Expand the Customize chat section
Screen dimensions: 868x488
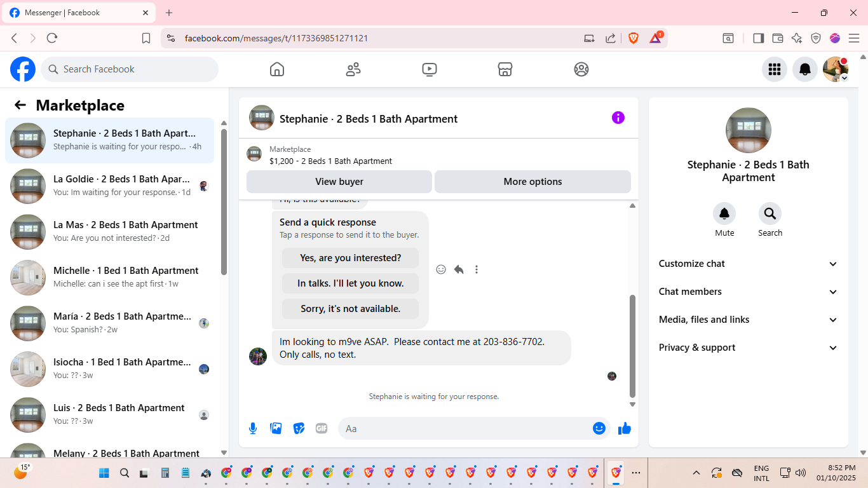(x=749, y=264)
